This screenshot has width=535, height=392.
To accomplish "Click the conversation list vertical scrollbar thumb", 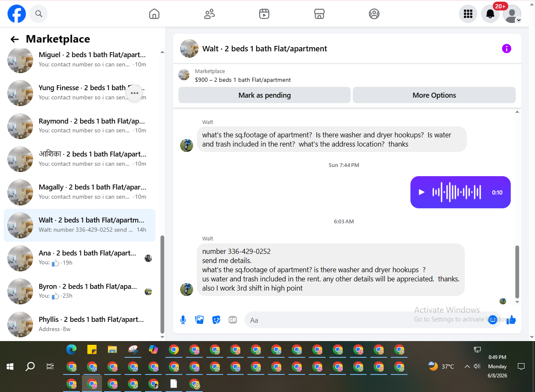I will point(163,284).
